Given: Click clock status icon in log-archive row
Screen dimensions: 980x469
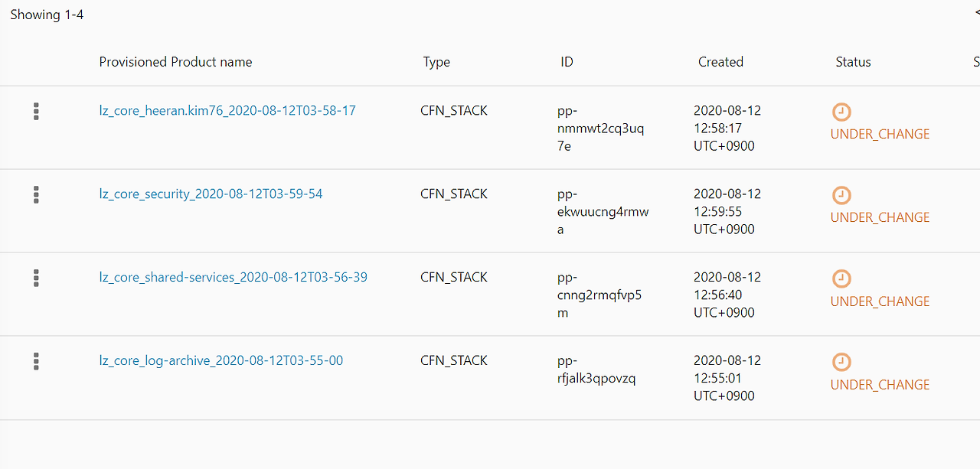Looking at the screenshot, I should point(841,362).
